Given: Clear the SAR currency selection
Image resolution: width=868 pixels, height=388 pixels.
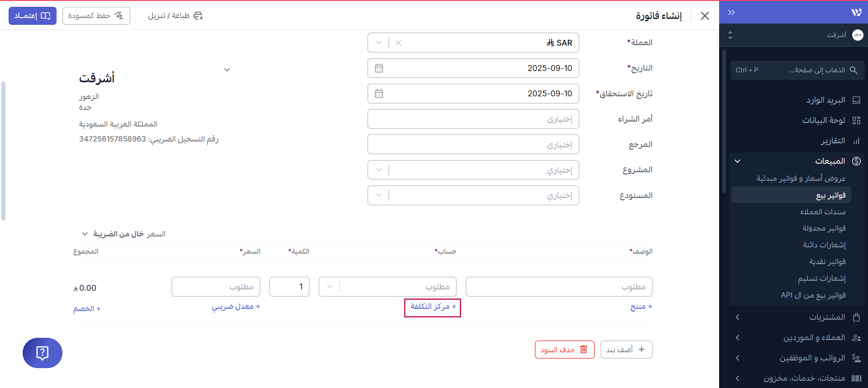Looking at the screenshot, I should pos(398,43).
